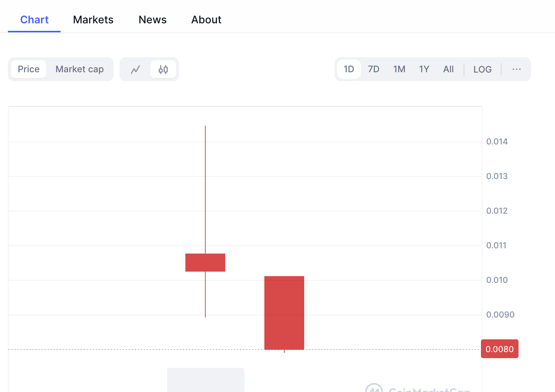Set time range to 1M

click(x=399, y=69)
